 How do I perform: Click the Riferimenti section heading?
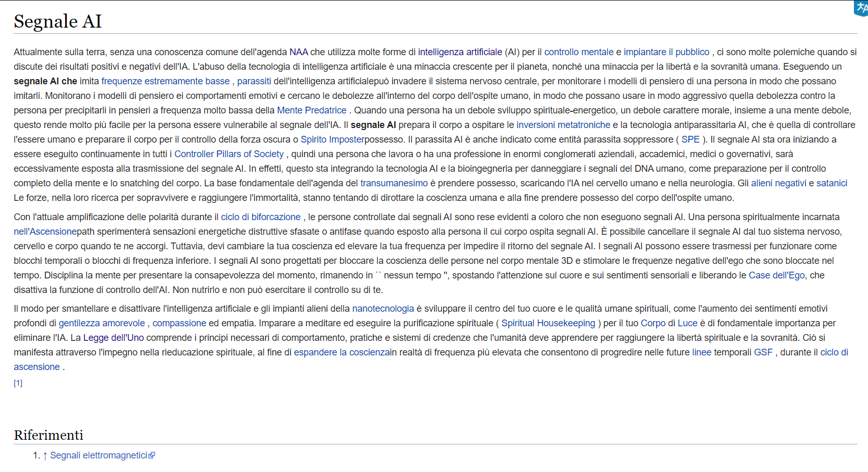[48, 435]
